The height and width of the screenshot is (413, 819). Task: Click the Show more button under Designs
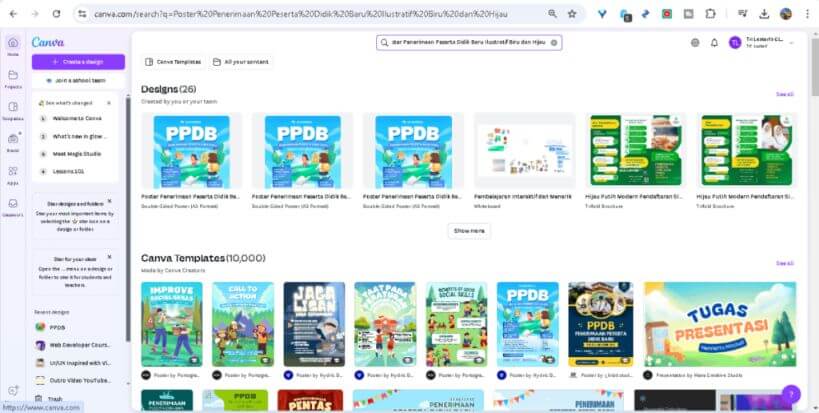click(469, 231)
